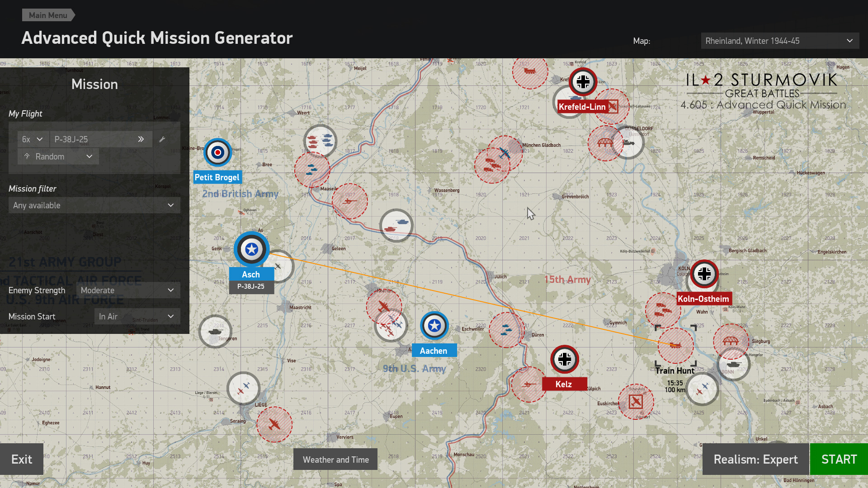Click the bridge target near Siegburg
868x488 pixels.
pyautogui.click(x=731, y=341)
